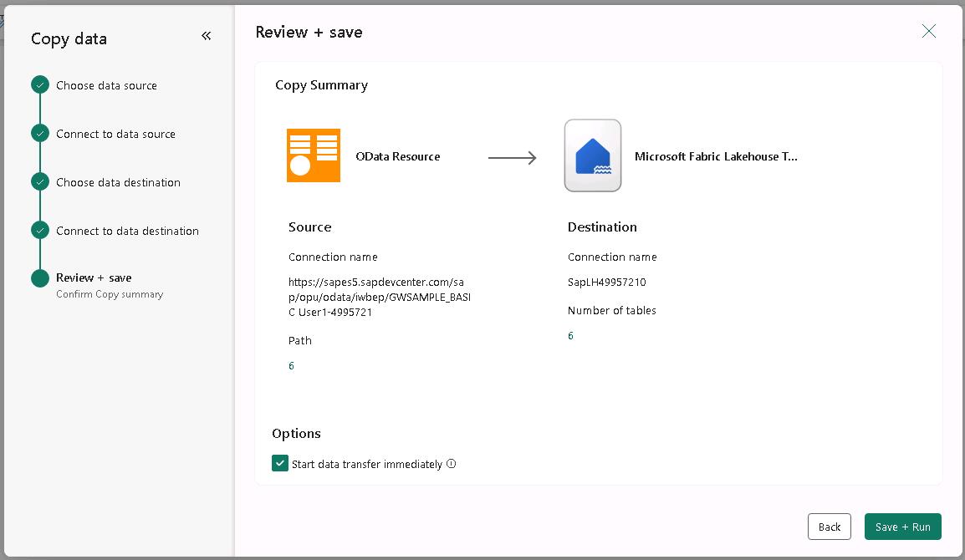Click the Microsoft Fabric Lakehouse icon
Screen dimensions: 965x560
pyautogui.click(x=593, y=155)
